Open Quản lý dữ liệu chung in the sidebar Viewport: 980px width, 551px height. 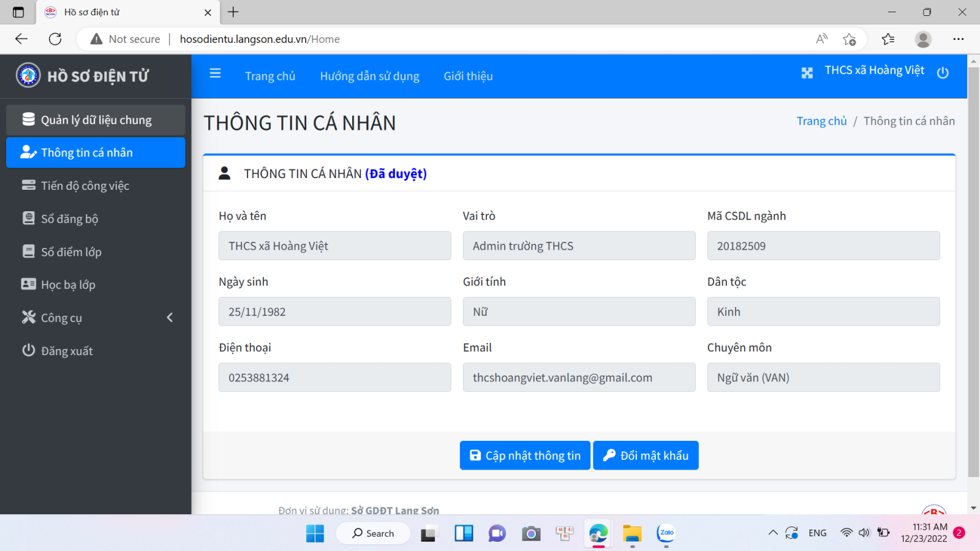[96, 120]
